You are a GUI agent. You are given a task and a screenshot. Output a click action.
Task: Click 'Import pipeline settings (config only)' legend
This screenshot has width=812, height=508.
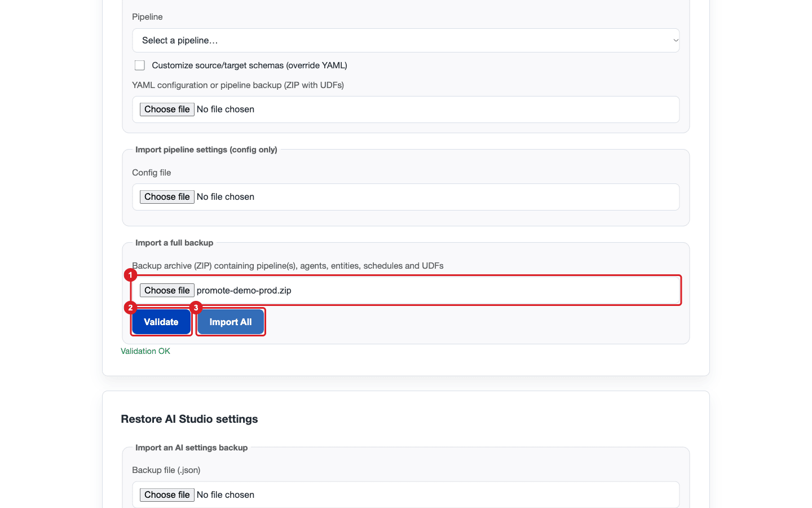tap(206, 150)
